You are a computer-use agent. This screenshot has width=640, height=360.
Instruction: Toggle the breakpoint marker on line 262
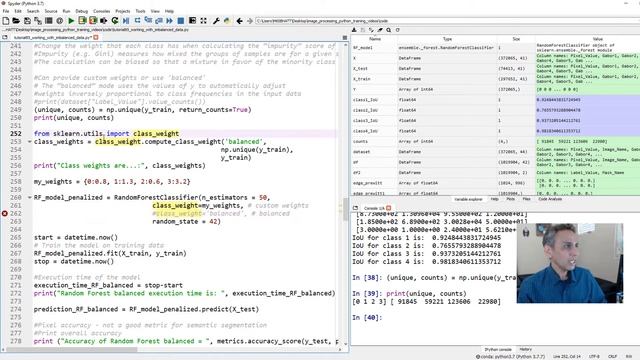4,213
